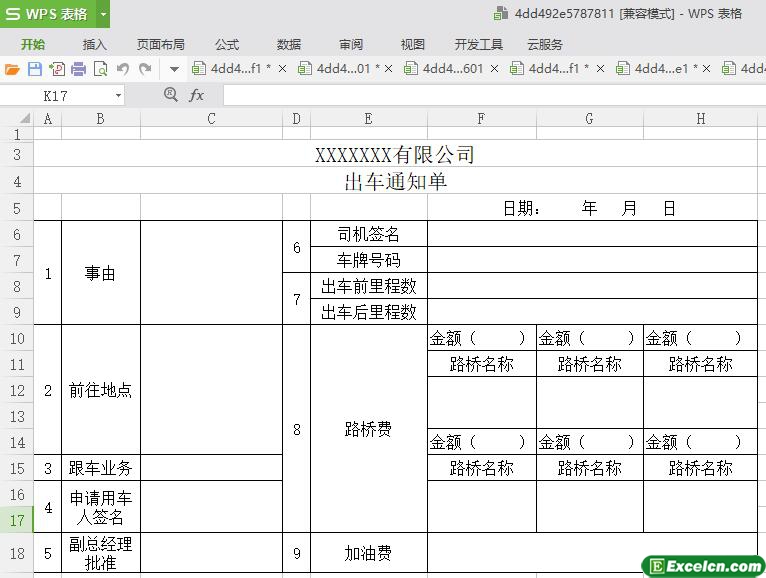Click the zoom formula magnifier icon
Image resolution: width=766 pixels, height=578 pixels.
click(x=170, y=94)
